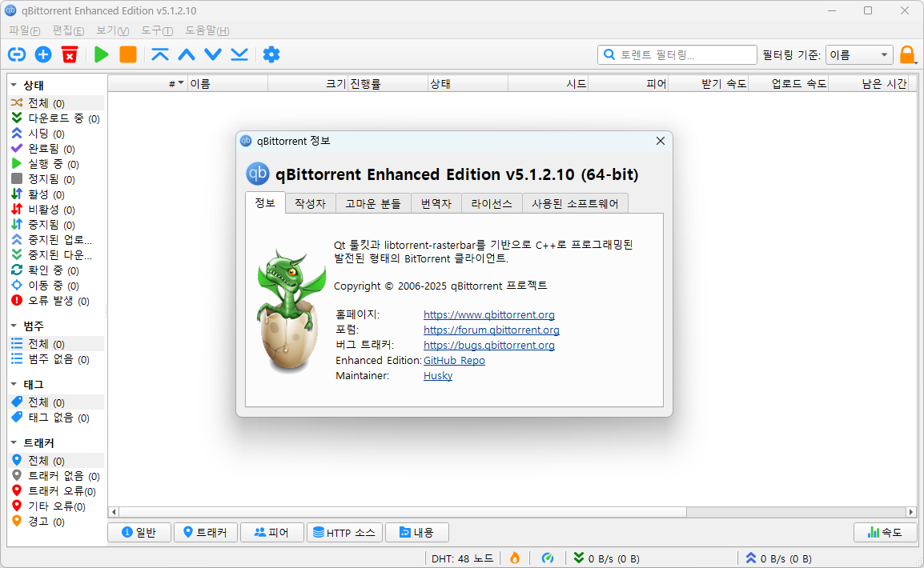The width and height of the screenshot is (924, 568).
Task: Switch to the 번역자 tab
Action: coord(436,203)
